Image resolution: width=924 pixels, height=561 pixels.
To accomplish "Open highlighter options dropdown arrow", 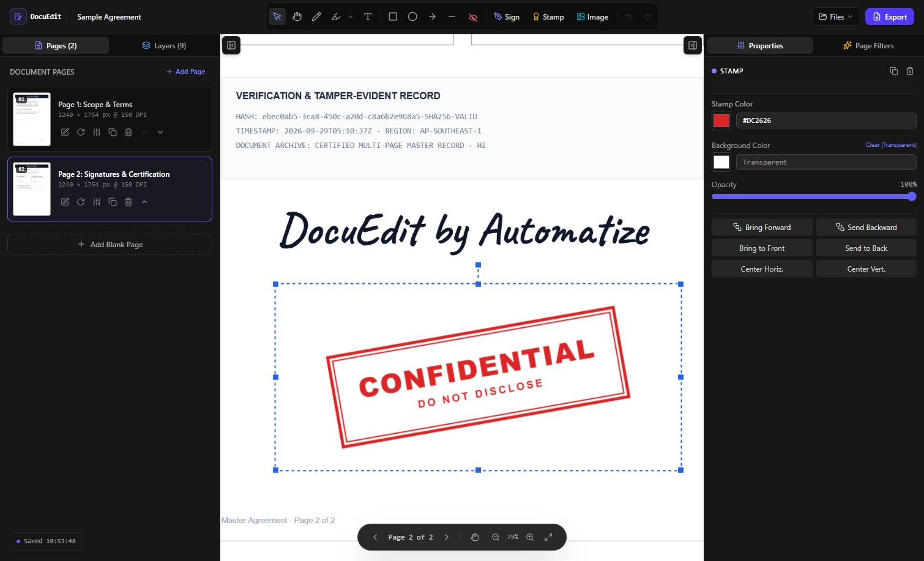I will pyautogui.click(x=351, y=17).
